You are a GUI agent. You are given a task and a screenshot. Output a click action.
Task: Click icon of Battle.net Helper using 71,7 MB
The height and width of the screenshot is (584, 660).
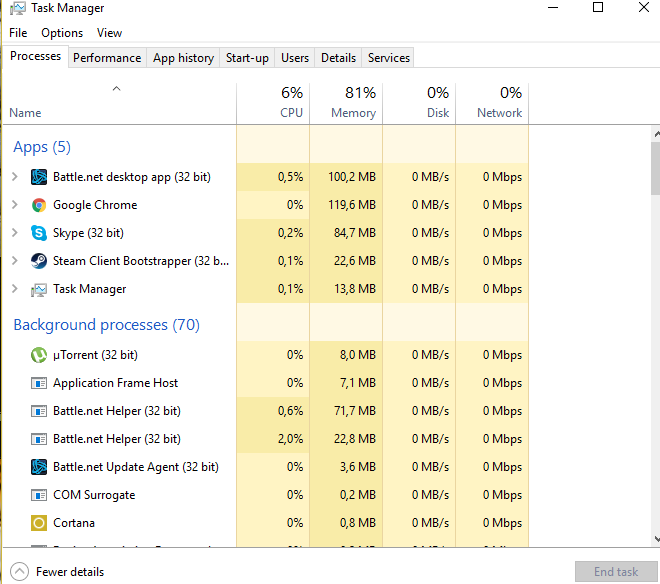[x=39, y=411]
